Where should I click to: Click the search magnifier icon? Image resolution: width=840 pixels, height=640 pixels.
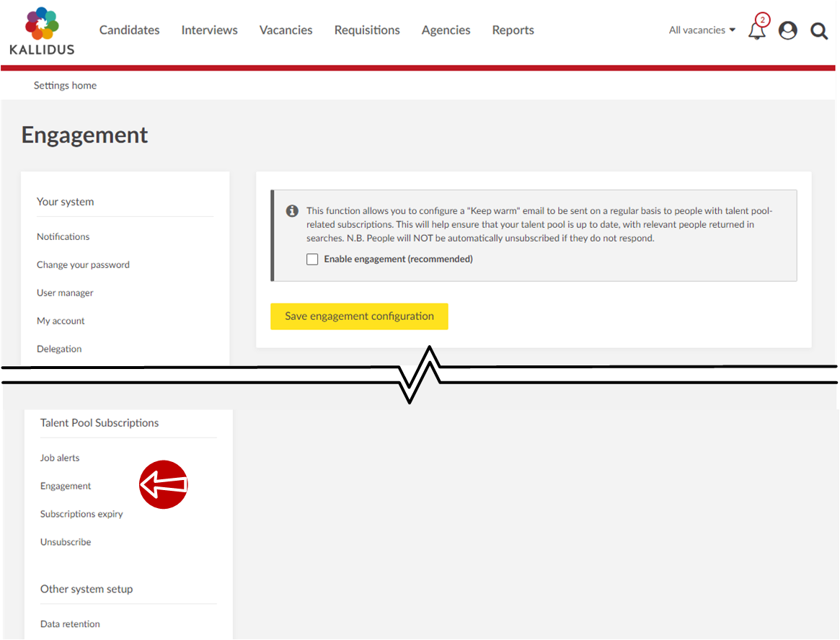click(819, 31)
